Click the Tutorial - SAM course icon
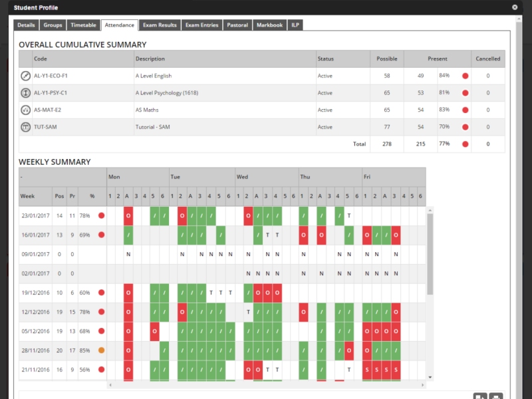 click(x=26, y=128)
